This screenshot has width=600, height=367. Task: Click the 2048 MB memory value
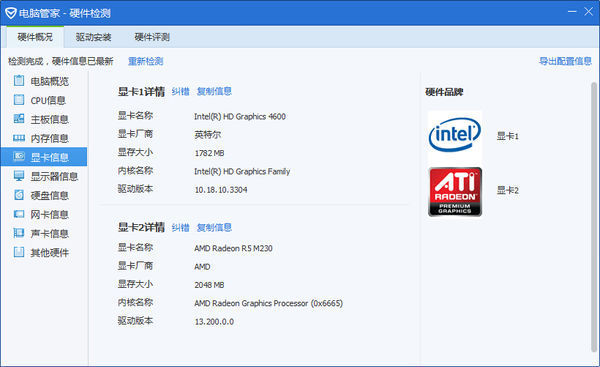[209, 285]
